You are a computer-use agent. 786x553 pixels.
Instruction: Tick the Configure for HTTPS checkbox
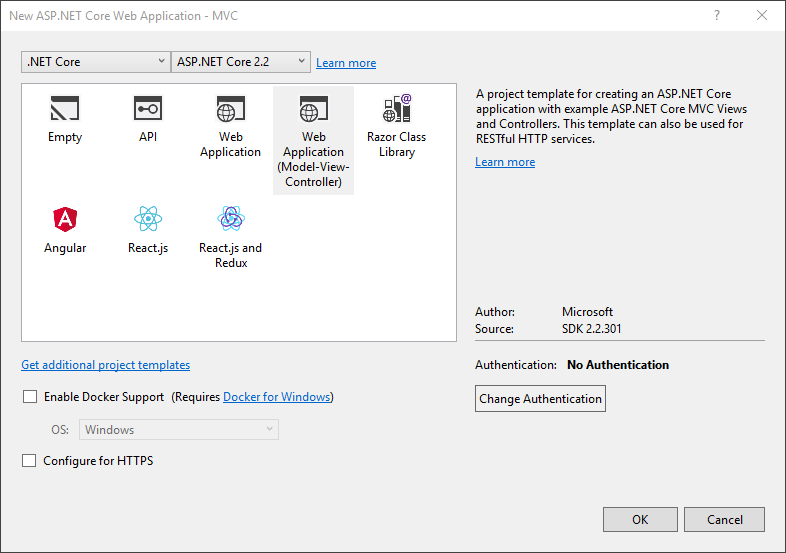click(29, 460)
